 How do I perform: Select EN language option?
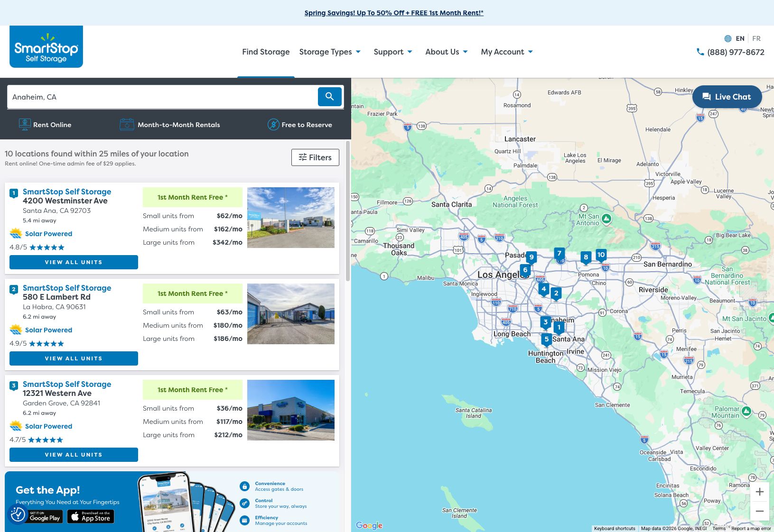(740, 38)
